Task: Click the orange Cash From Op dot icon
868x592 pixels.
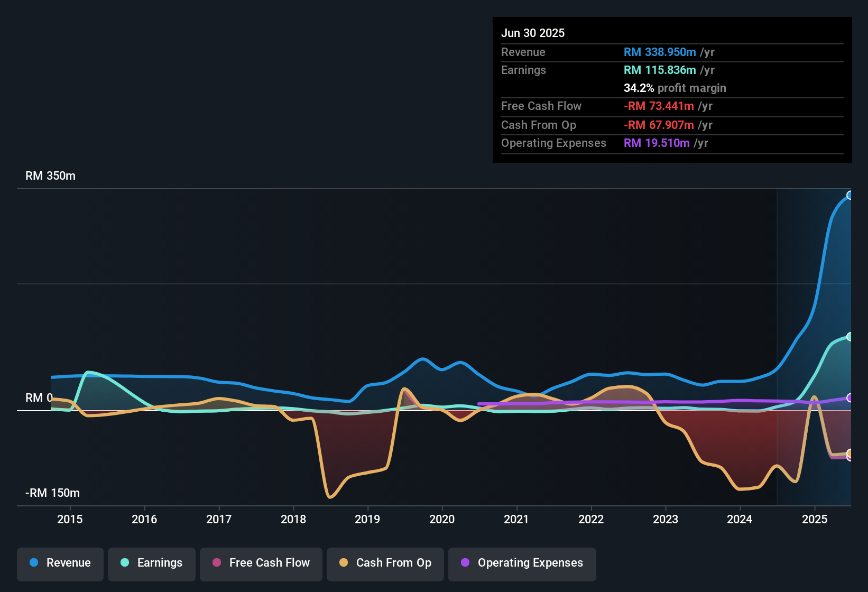Action: (344, 563)
